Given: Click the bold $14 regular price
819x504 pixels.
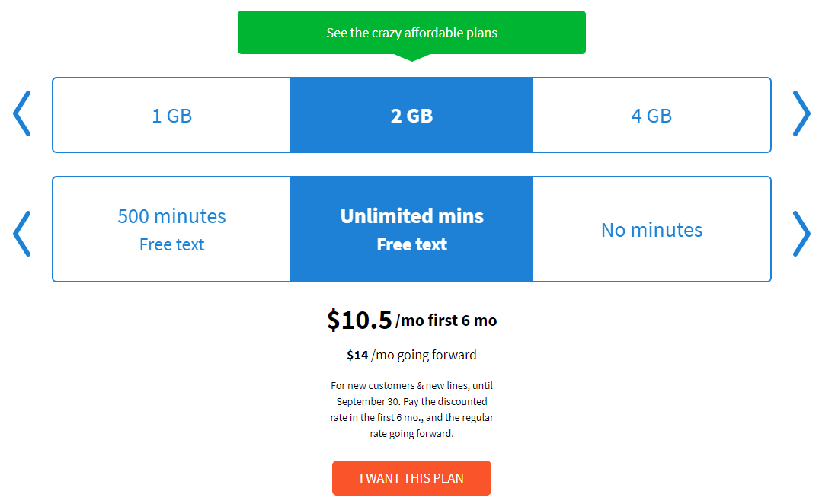Looking at the screenshot, I should [357, 355].
